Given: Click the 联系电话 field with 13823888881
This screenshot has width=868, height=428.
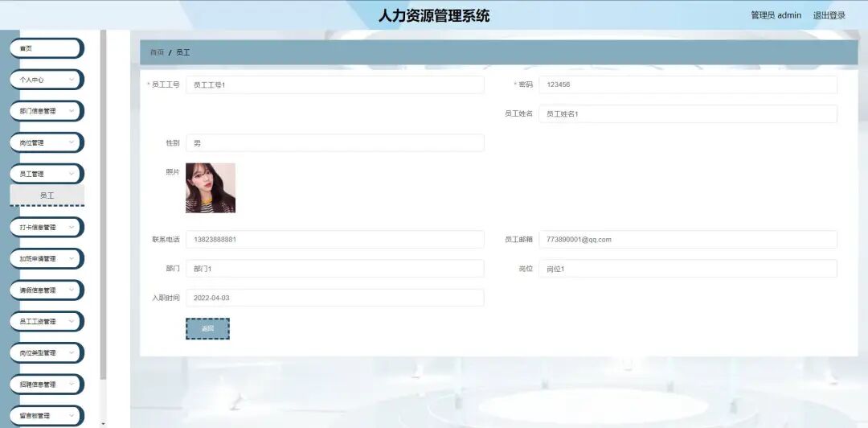Looking at the screenshot, I should 335,240.
